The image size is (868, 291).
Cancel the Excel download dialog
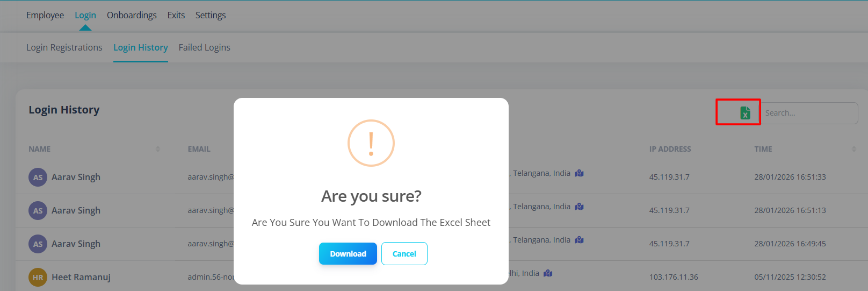click(x=404, y=253)
